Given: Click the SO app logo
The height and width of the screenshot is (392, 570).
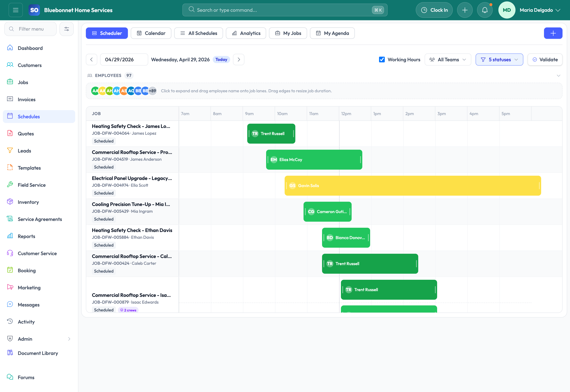Looking at the screenshot, I should tap(34, 10).
